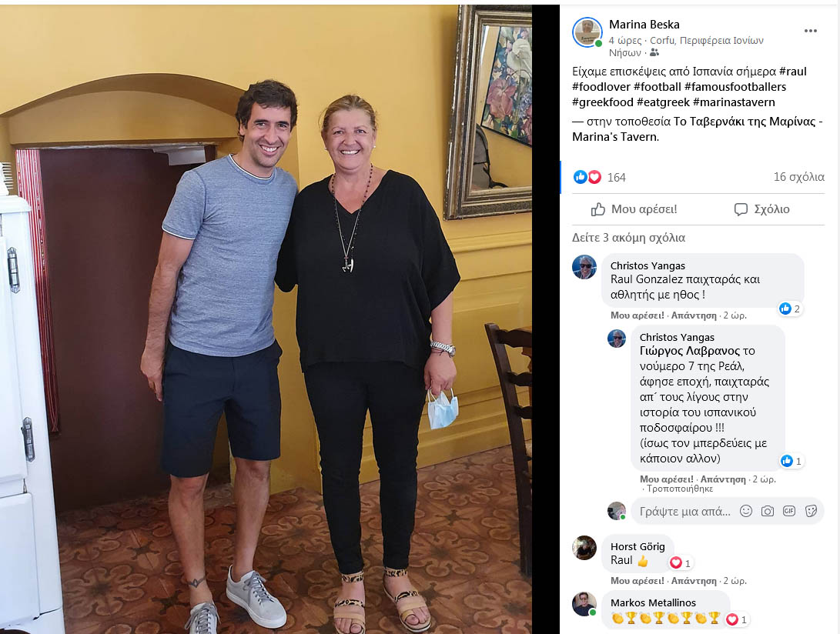
Task: Click the emoji icon in reply box
Action: click(746, 511)
